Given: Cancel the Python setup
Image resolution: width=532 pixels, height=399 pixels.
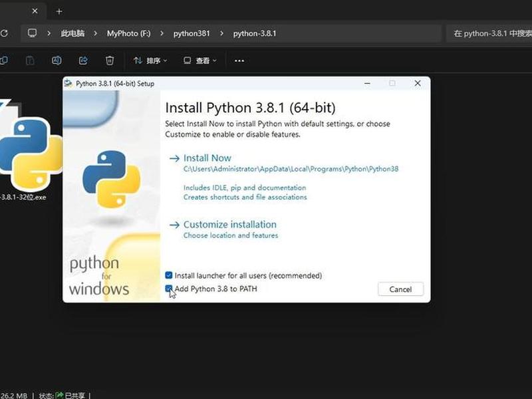Looking at the screenshot, I should (400, 289).
